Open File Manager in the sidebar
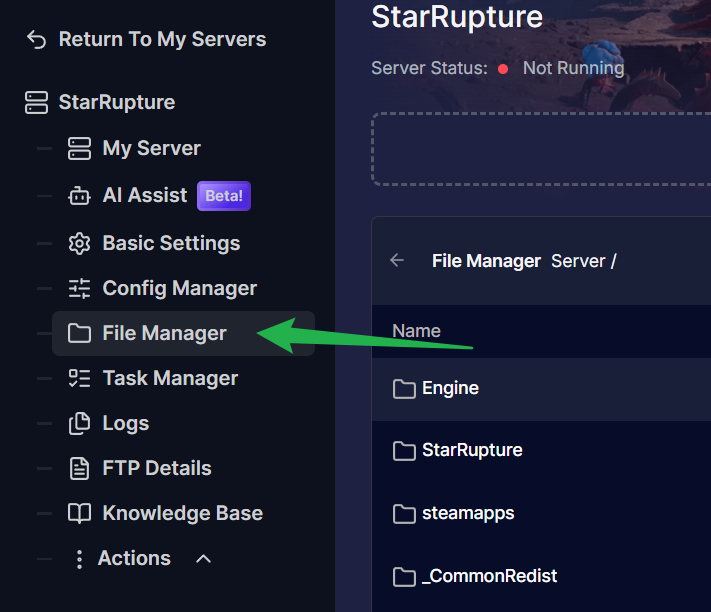Viewport: 711px width, 612px height. [x=164, y=334]
